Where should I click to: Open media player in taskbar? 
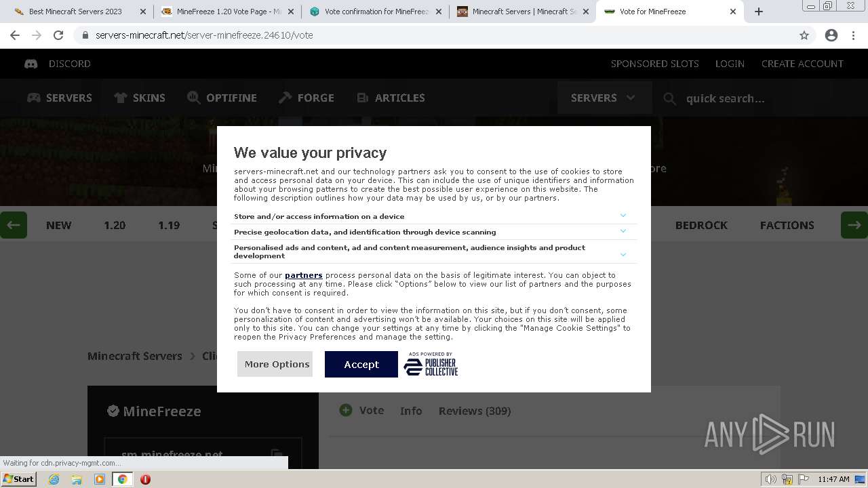click(x=100, y=479)
